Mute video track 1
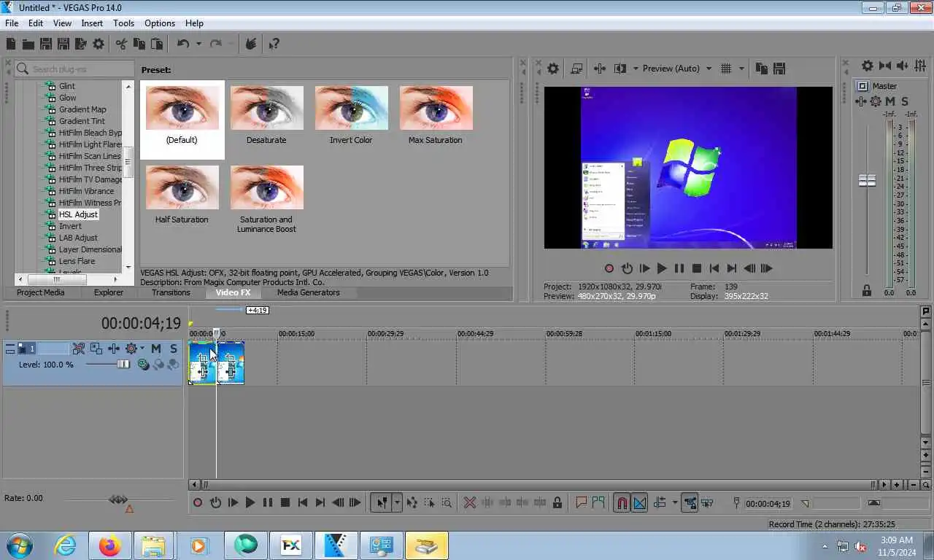934x560 pixels. click(156, 349)
